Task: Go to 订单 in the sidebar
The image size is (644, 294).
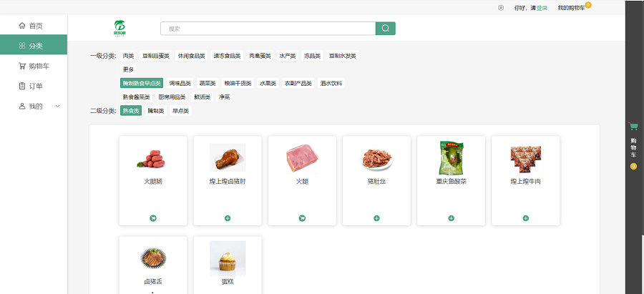Action: [x=34, y=86]
